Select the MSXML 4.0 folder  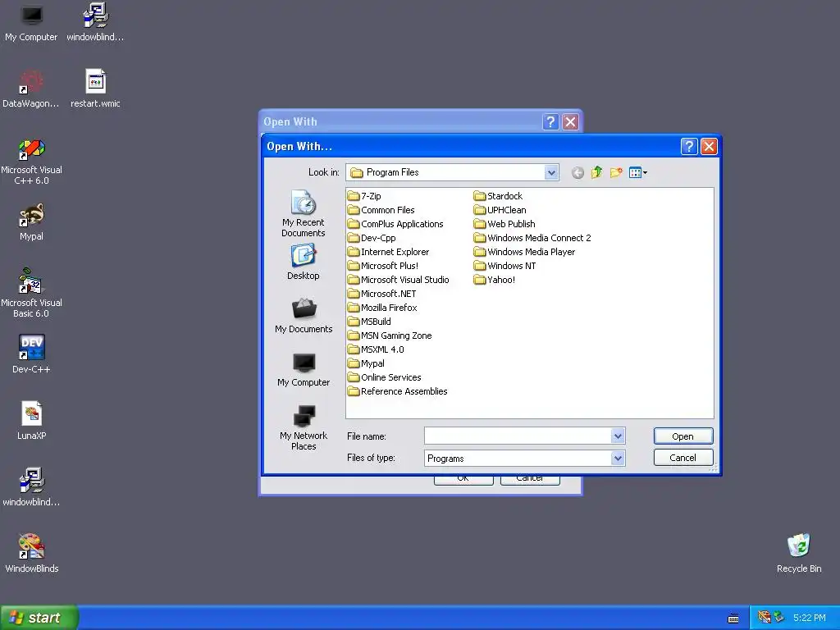click(x=376, y=349)
